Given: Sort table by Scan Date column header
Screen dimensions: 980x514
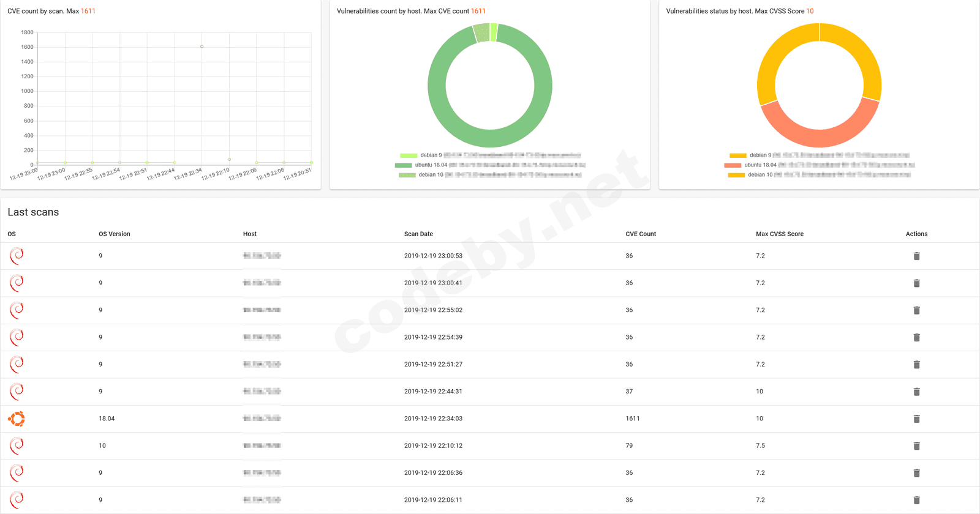Looking at the screenshot, I should point(418,234).
